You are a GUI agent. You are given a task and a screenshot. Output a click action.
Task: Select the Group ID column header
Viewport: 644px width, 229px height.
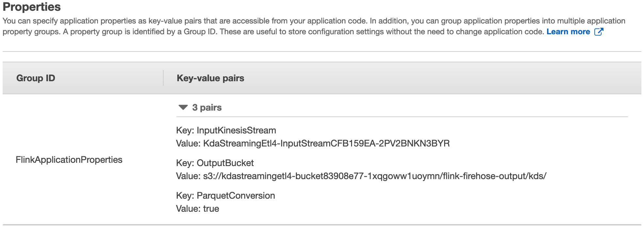coord(36,78)
